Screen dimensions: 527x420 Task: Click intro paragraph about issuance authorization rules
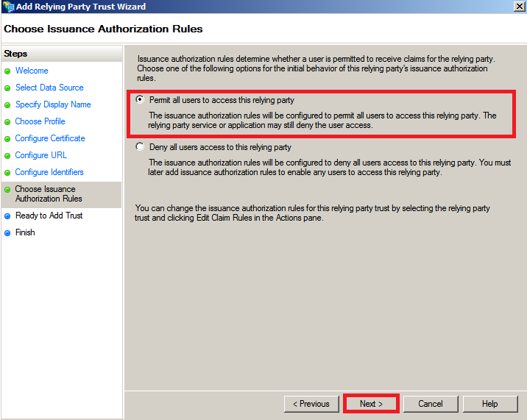click(316, 68)
